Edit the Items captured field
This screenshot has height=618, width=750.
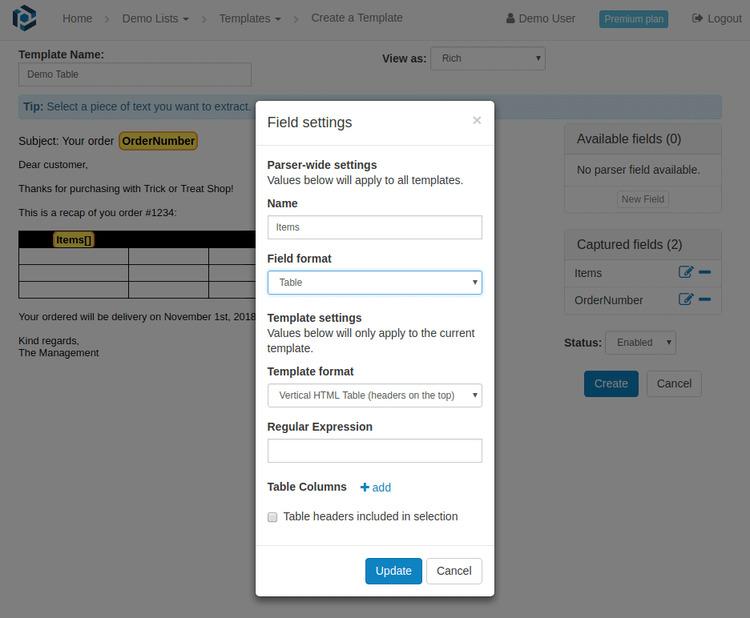(685, 272)
